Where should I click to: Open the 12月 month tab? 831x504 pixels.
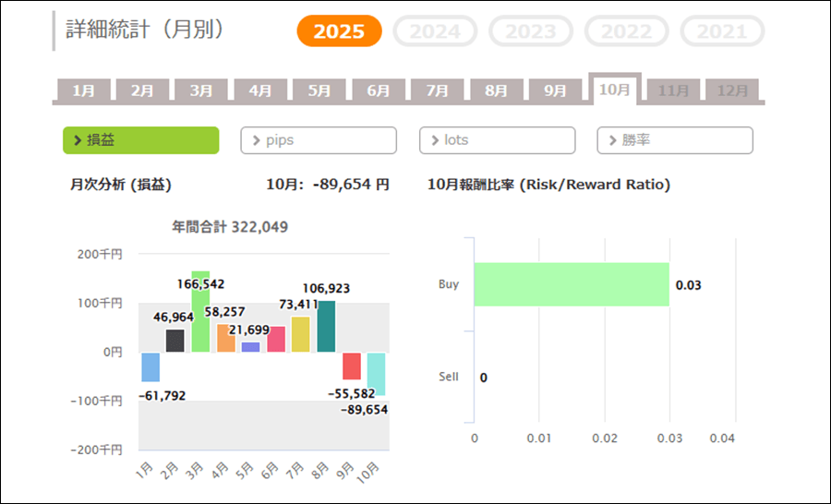click(733, 90)
